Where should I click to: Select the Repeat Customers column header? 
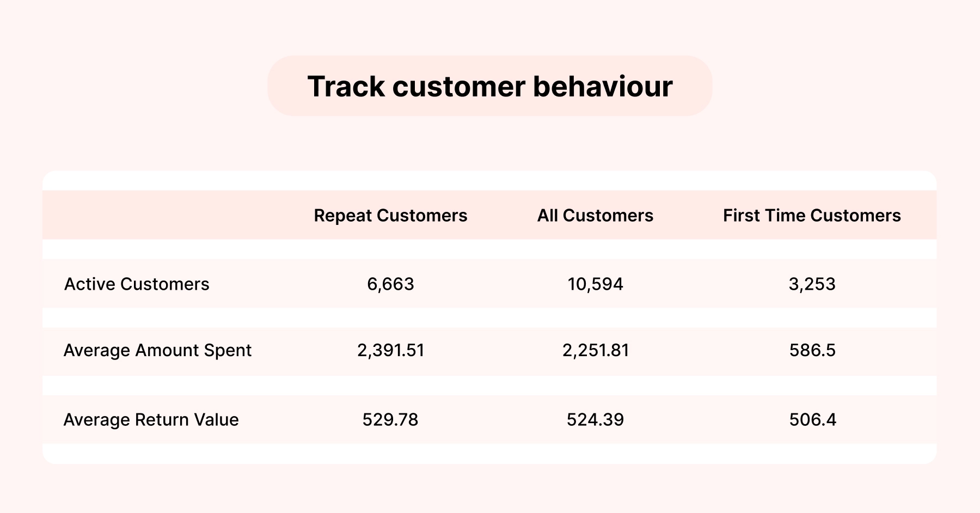coord(390,216)
